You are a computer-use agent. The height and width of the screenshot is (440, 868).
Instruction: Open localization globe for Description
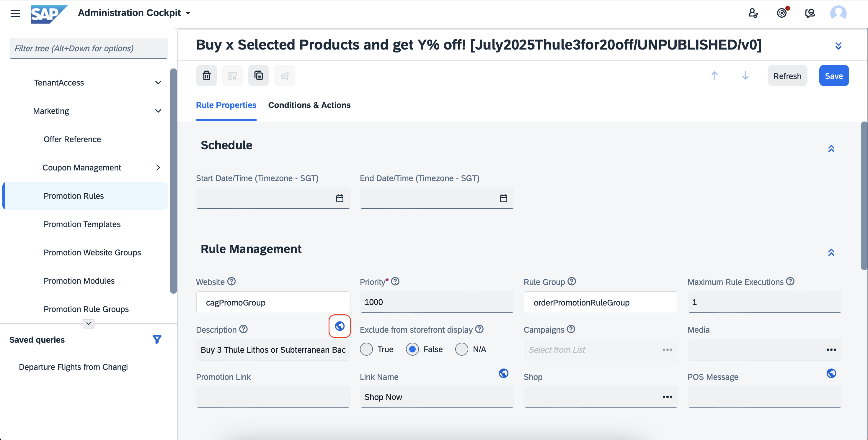pos(340,326)
